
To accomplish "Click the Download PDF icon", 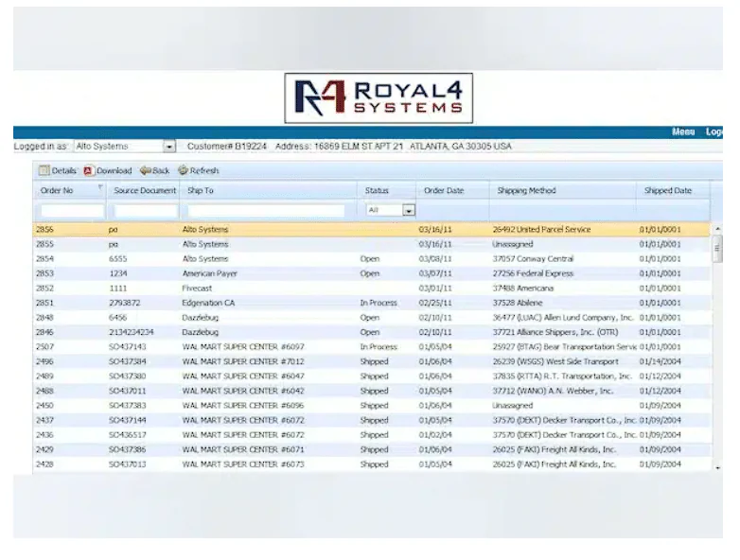I will tap(88, 171).
